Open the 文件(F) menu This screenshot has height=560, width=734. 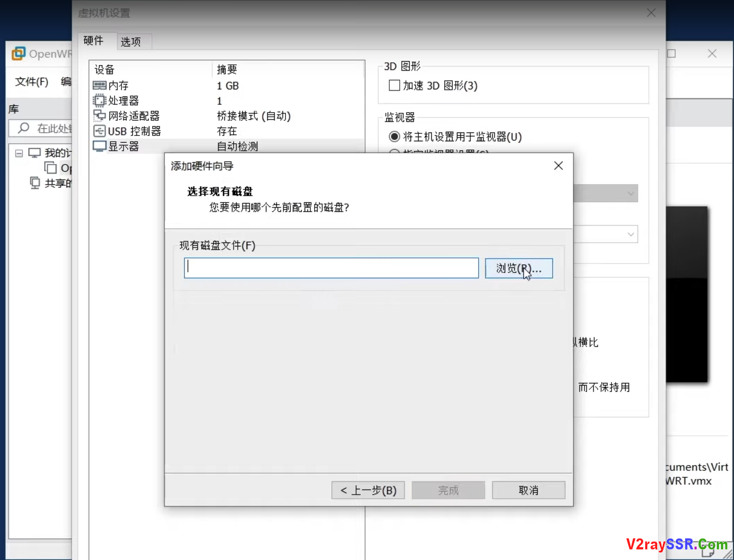[30, 81]
